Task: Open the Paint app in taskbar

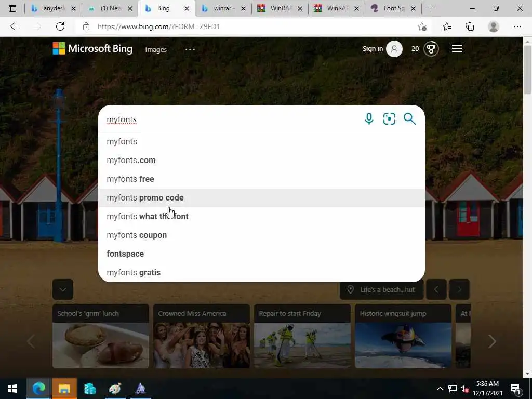Action: coord(115,389)
